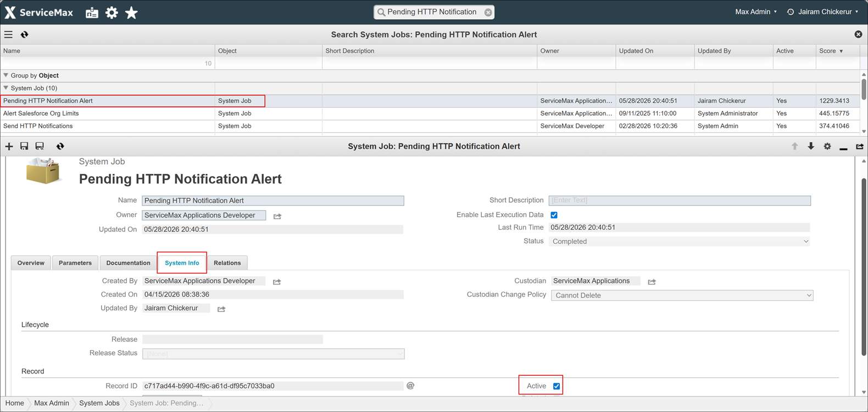Image resolution: width=868 pixels, height=412 pixels.
Task: Open the record panel gear options
Action: tap(827, 146)
